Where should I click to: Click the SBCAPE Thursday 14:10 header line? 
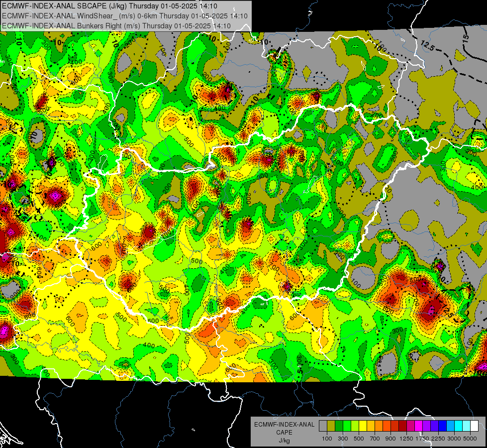(109, 6)
